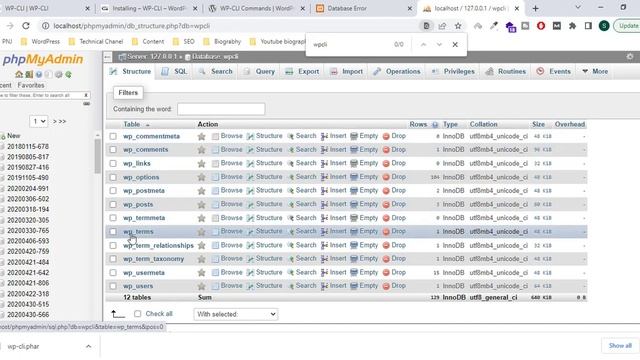
Task: Click the find-in-page text field
Action: coord(349,44)
